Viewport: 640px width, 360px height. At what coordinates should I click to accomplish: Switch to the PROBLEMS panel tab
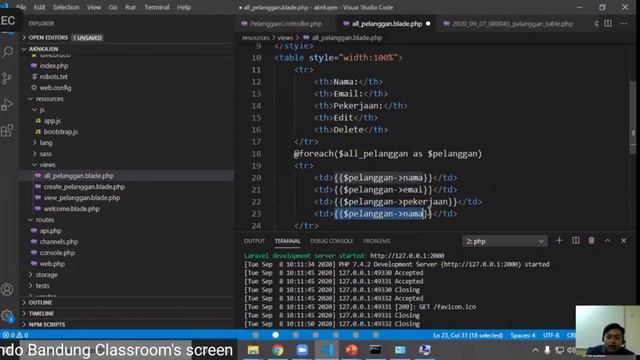(377, 241)
